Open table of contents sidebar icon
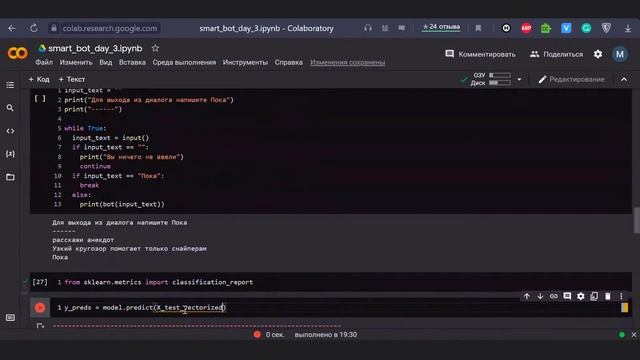This screenshot has width=640, height=360. pyautogui.click(x=10, y=85)
